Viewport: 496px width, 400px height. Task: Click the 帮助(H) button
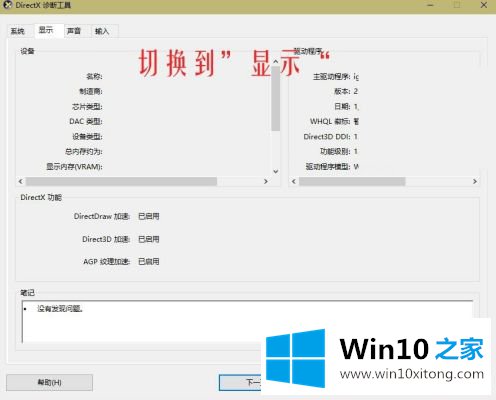click(x=49, y=382)
